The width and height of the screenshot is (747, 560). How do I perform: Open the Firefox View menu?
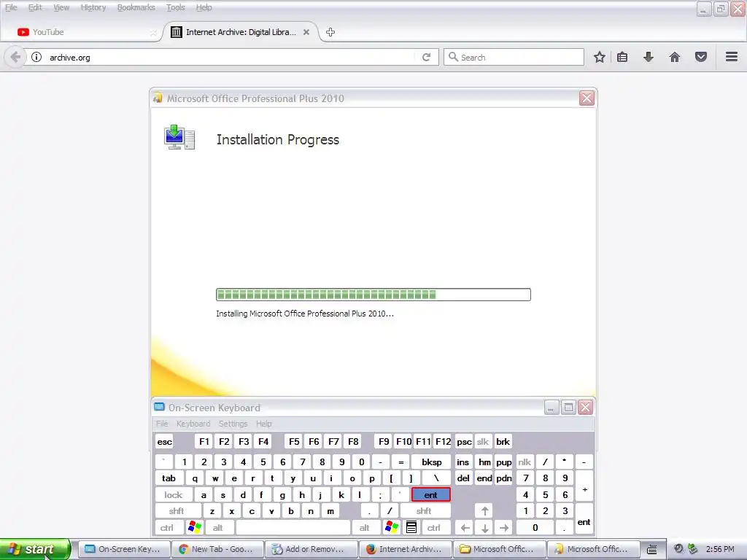point(61,7)
